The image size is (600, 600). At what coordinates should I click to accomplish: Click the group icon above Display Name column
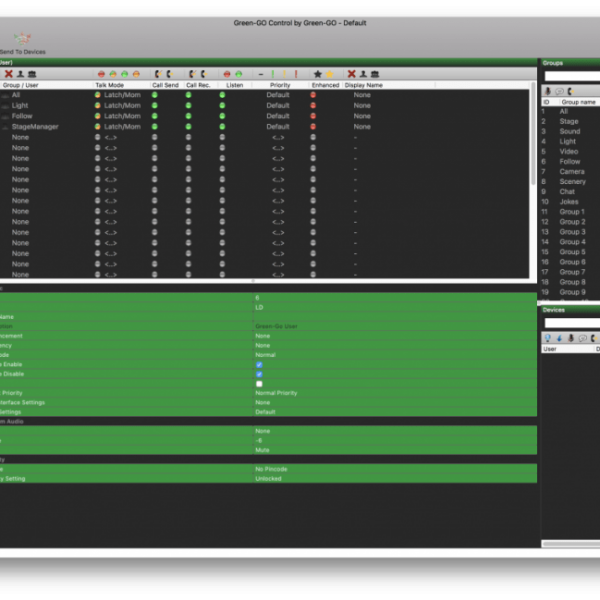[x=375, y=74]
